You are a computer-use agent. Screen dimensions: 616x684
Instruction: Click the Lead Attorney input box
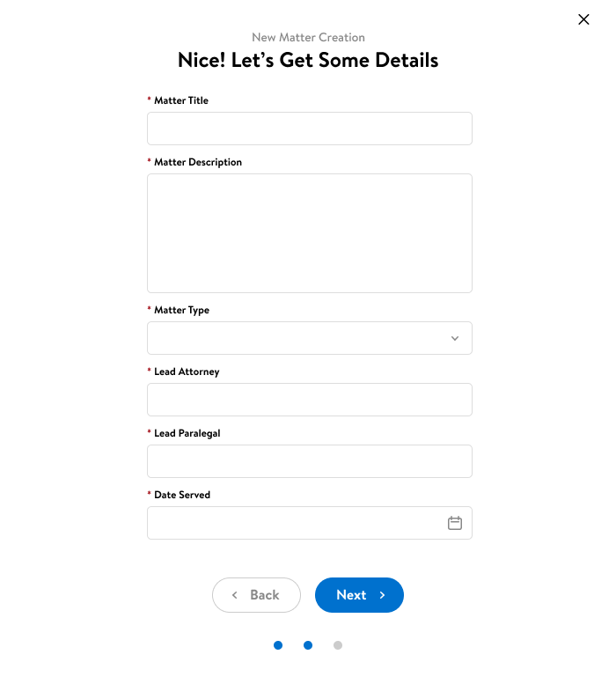pyautogui.click(x=309, y=400)
